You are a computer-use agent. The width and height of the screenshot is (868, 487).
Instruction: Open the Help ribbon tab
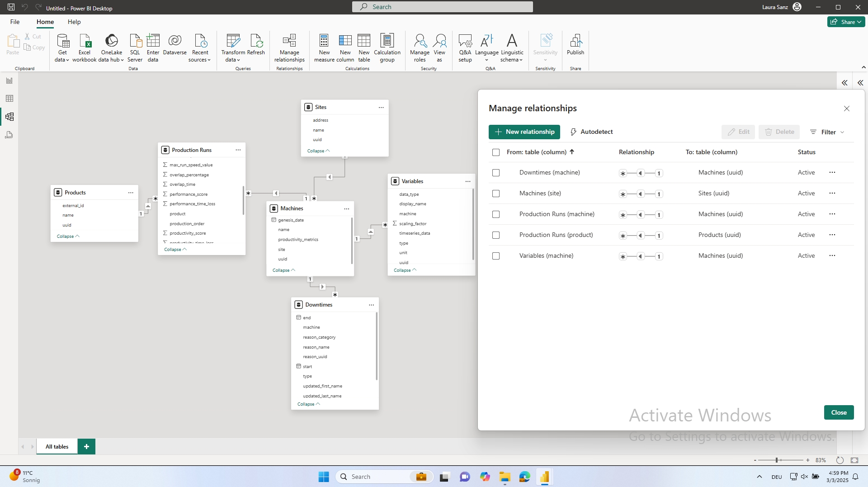(74, 22)
